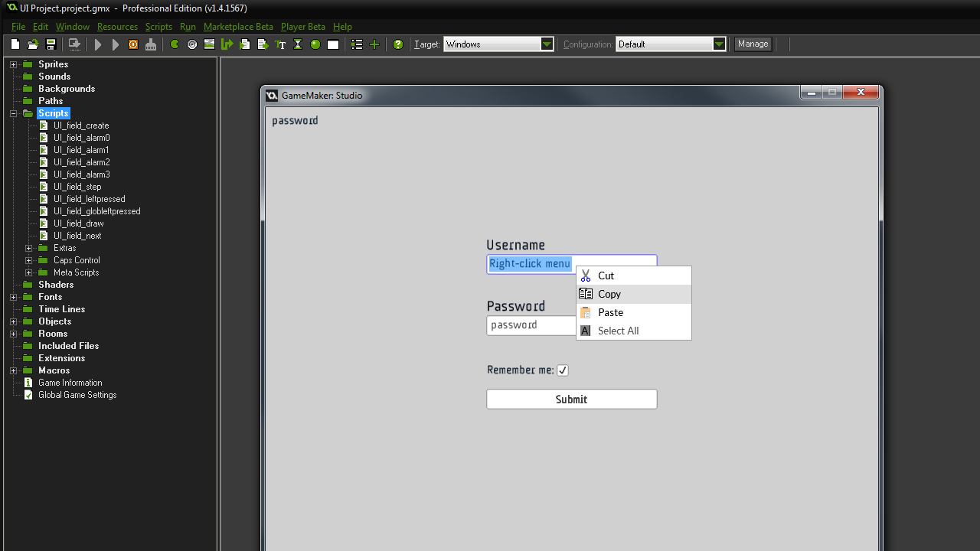Screen dimensions: 980x551
Task: Expand the Extras subfolder
Action: click(28, 248)
